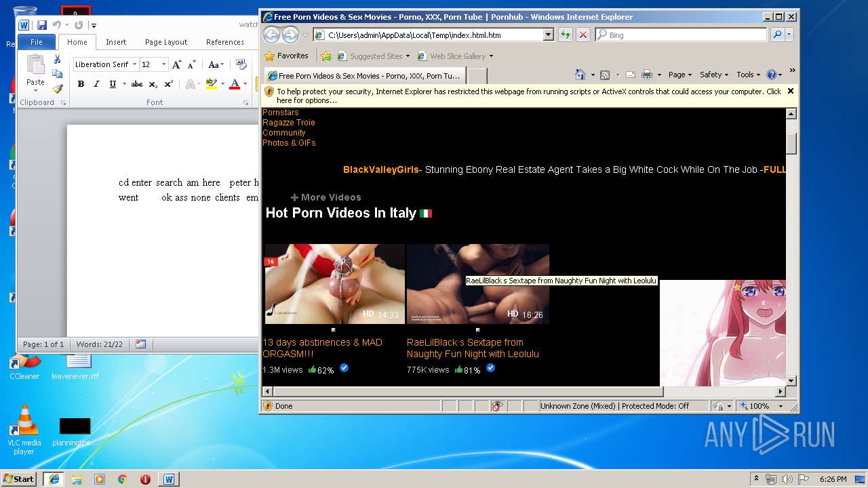Grow font size in Word ribbon

click(x=176, y=64)
